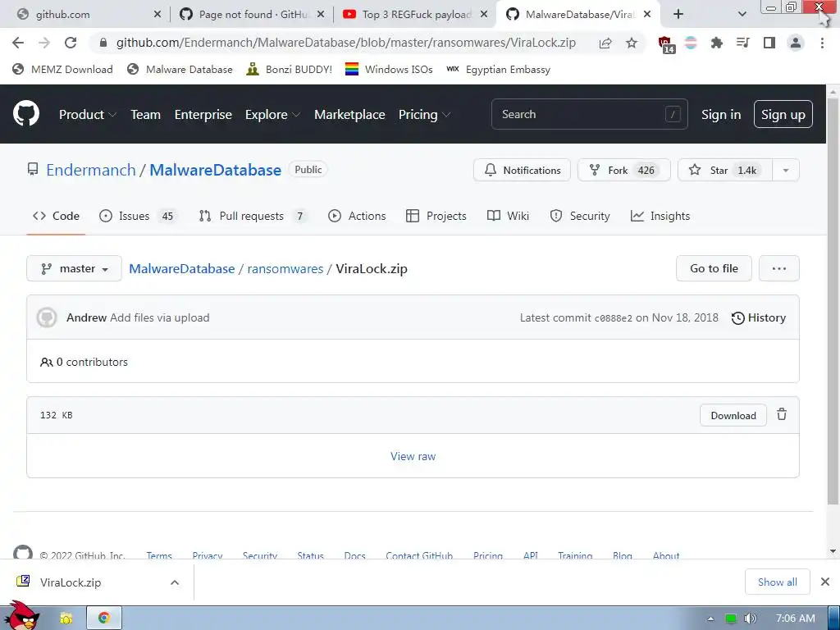
Task: Expand the Explore dropdown menu
Action: 272,115
